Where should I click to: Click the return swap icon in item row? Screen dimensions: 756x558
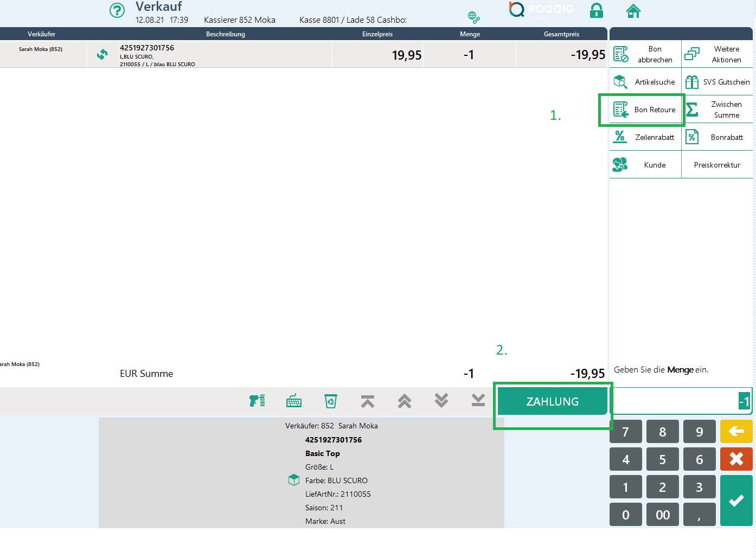pyautogui.click(x=102, y=54)
